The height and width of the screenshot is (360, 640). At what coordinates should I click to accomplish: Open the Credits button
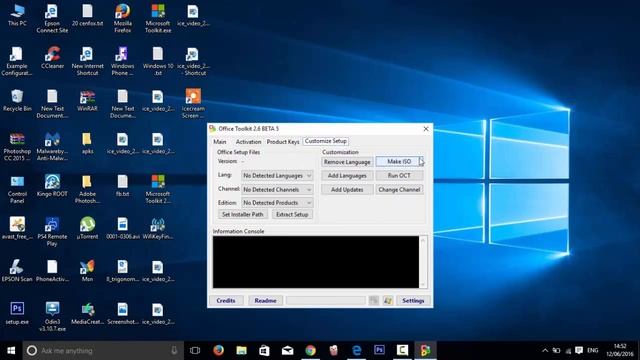[x=226, y=300]
